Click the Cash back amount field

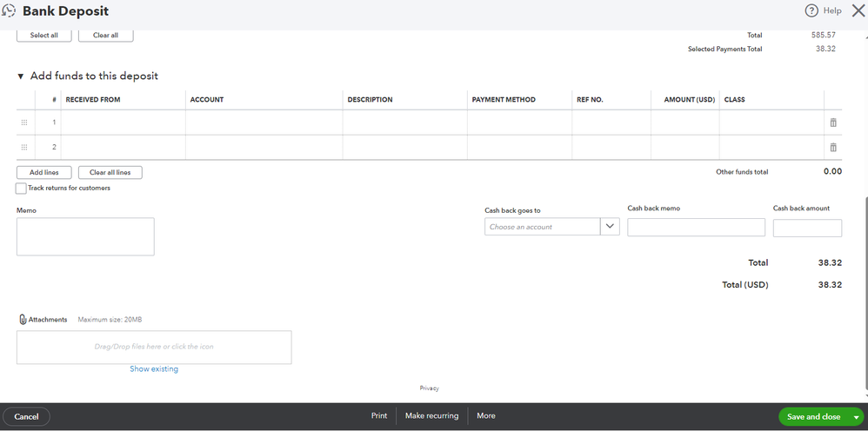click(x=807, y=228)
